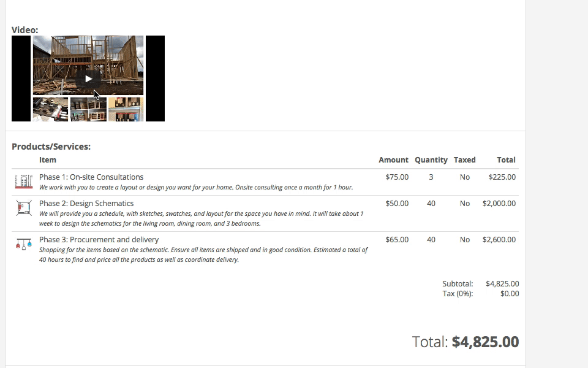Open the first thumbnail below the video
Screen dimensions: 588x368
click(50, 109)
